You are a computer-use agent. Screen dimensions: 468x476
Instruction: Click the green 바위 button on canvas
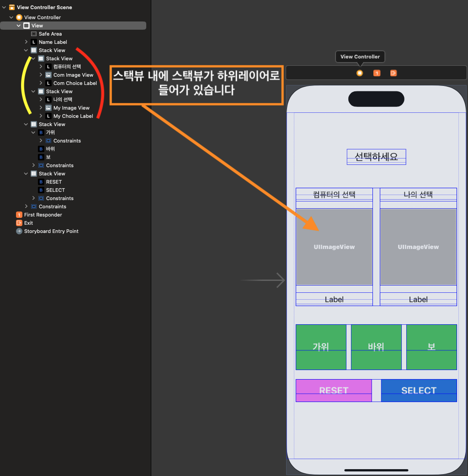point(376,347)
